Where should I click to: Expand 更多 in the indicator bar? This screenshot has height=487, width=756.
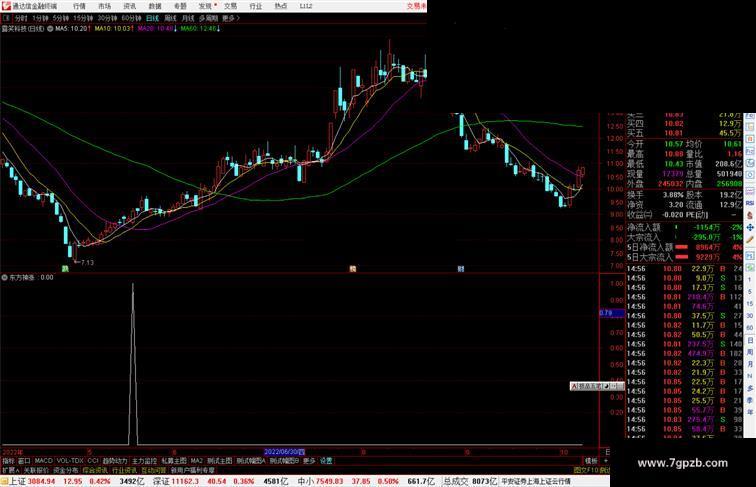309,461
